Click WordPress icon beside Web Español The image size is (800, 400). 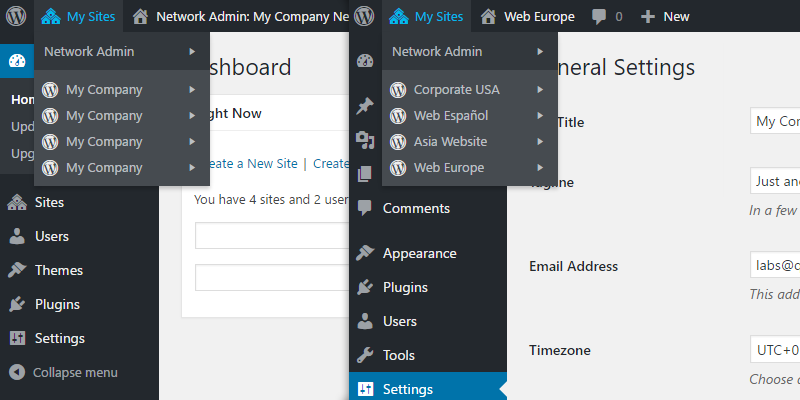coord(398,116)
